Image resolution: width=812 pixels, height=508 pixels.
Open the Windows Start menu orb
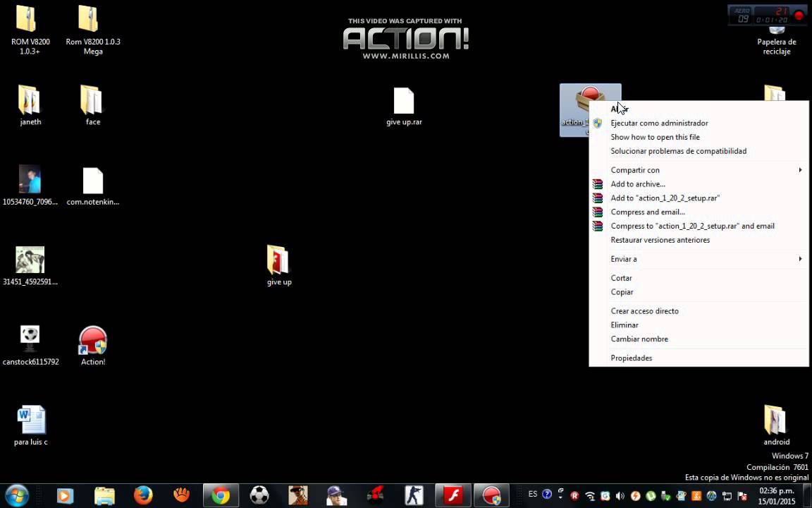click(17, 495)
